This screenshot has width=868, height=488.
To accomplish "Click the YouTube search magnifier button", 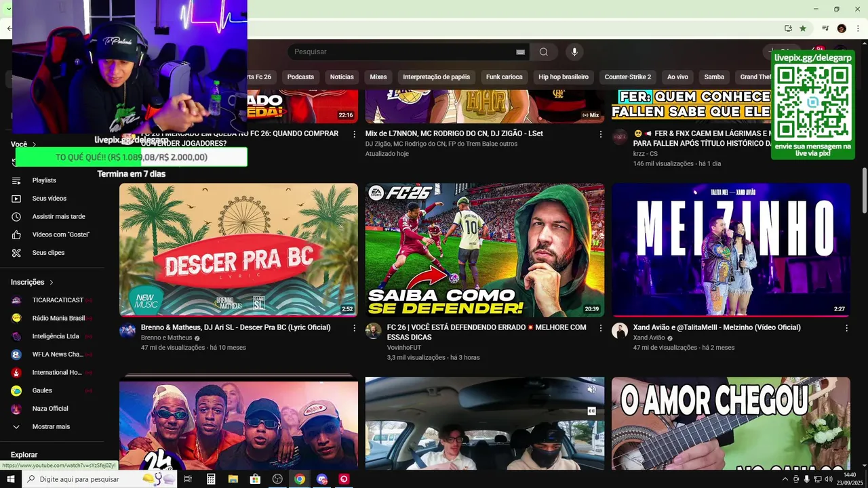I will tap(544, 52).
